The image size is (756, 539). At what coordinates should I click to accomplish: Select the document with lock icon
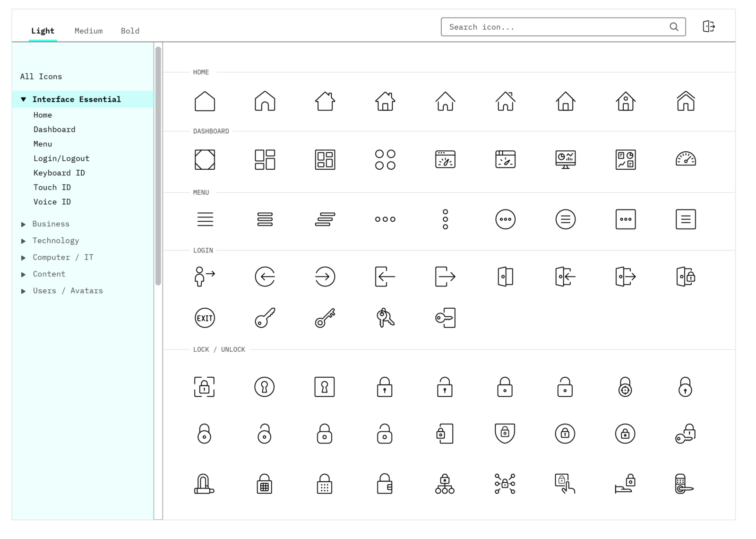click(x=445, y=434)
